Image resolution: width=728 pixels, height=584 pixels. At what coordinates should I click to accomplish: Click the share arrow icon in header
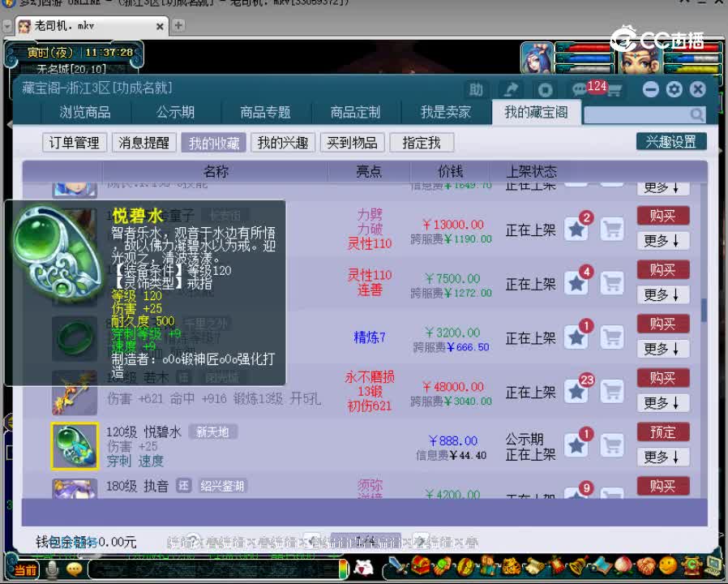tap(510, 90)
